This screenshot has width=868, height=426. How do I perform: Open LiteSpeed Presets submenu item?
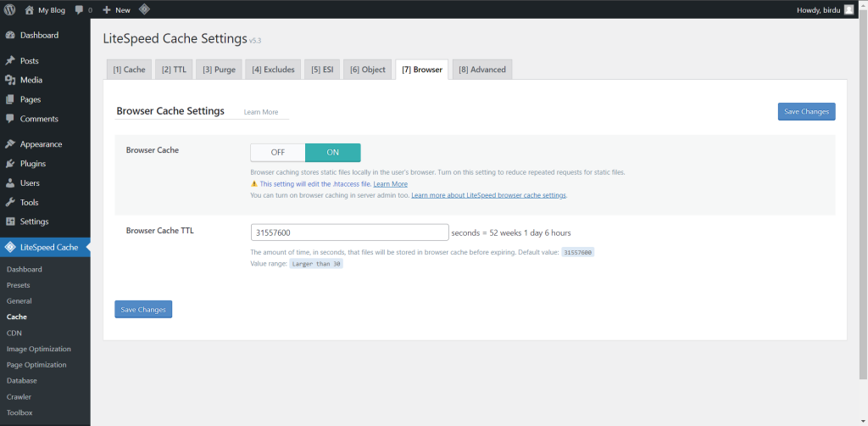click(x=19, y=285)
